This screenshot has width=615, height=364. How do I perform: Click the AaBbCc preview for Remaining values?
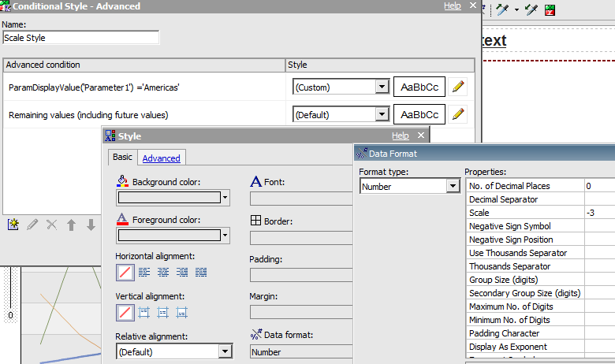[x=419, y=114]
